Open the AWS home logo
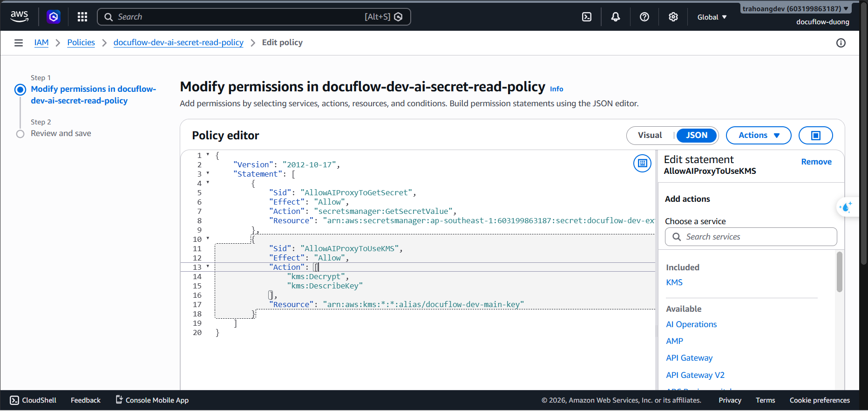 [x=20, y=17]
